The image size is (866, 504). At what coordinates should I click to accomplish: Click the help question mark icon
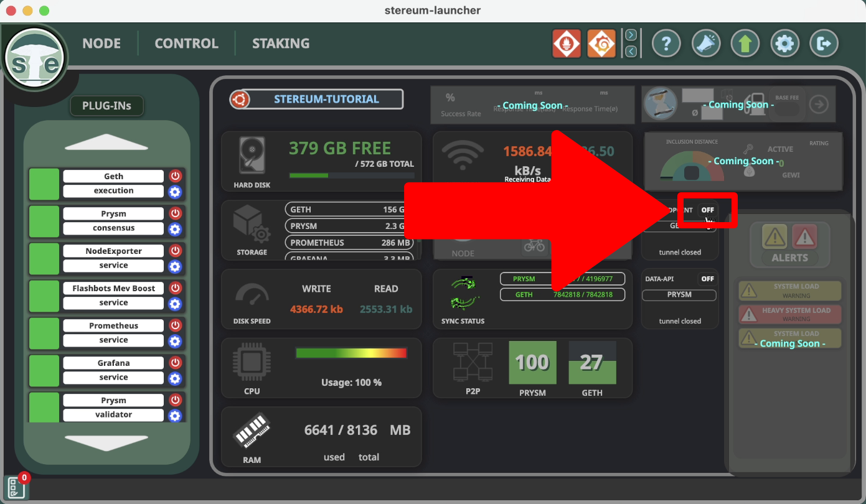[666, 44]
